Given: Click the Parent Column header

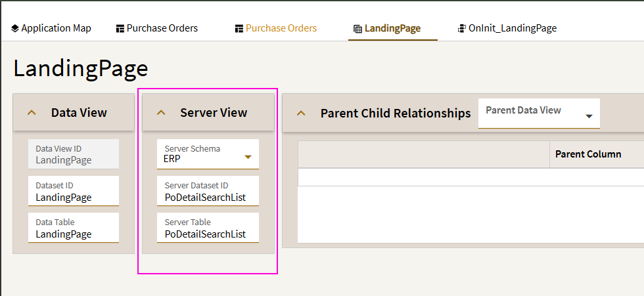Looking at the screenshot, I should (587, 154).
